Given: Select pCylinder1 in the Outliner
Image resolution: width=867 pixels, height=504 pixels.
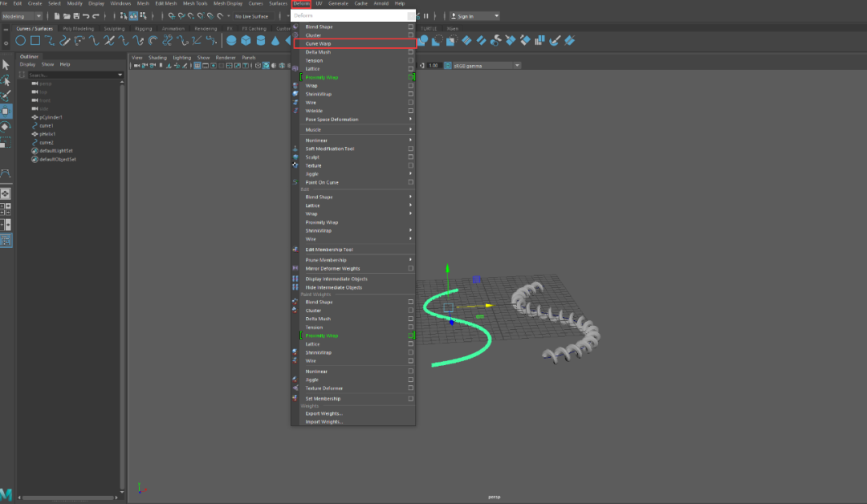Looking at the screenshot, I should point(51,117).
